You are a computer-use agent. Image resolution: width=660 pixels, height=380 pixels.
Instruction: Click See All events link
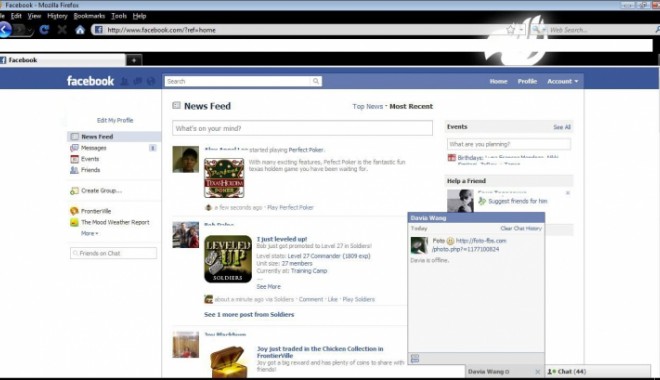[562, 127]
